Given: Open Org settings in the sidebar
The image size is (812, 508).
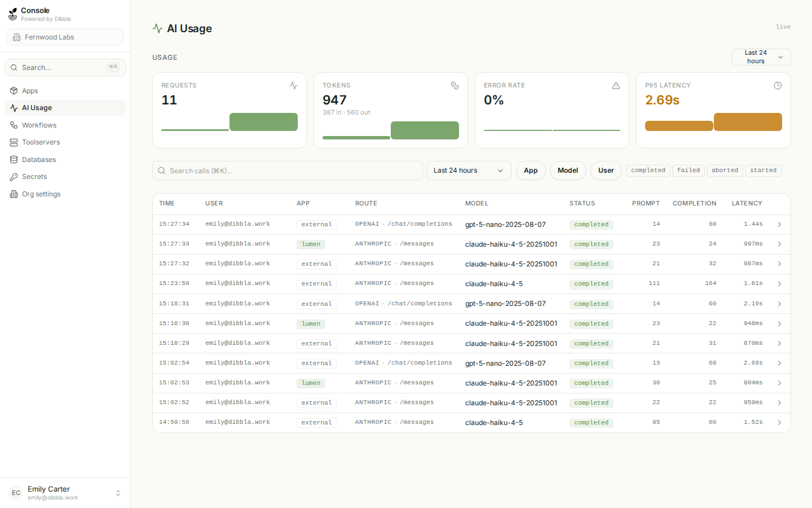Looking at the screenshot, I should 65,194.
